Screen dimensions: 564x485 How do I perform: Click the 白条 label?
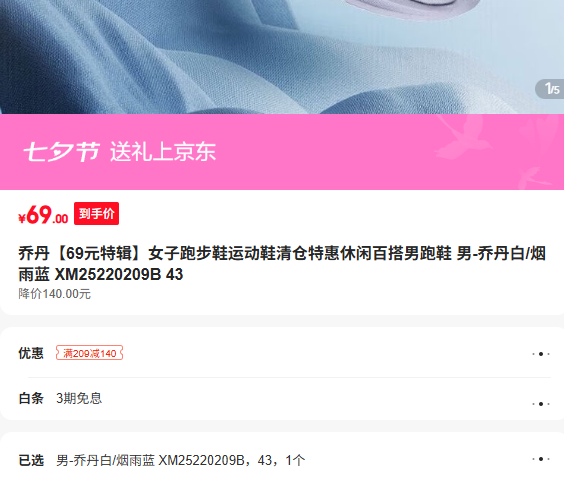[x=31, y=398]
